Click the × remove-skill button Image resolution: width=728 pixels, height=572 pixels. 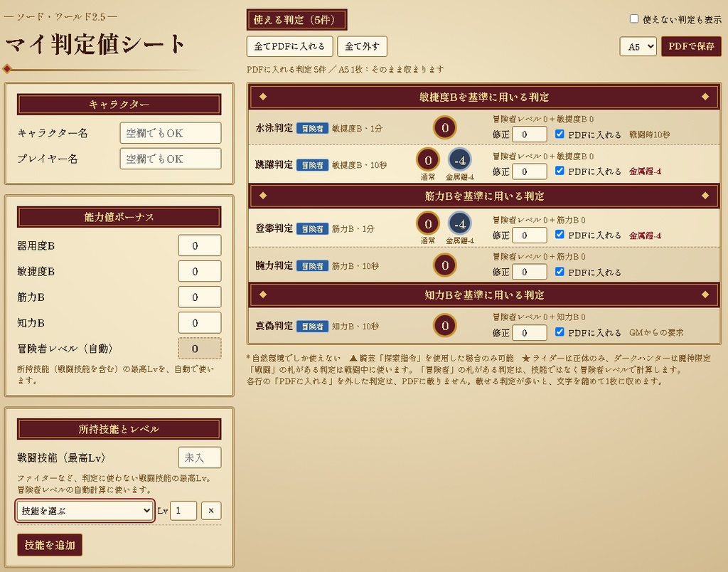(x=211, y=511)
